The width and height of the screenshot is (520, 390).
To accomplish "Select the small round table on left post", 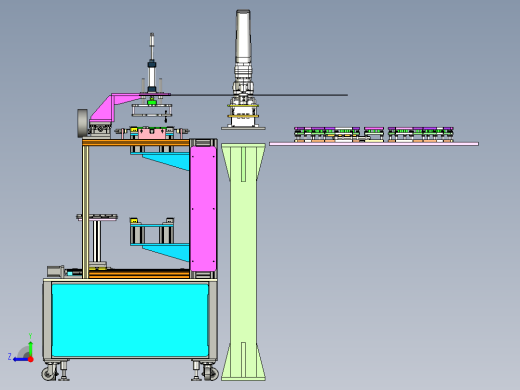I will click(97, 217).
